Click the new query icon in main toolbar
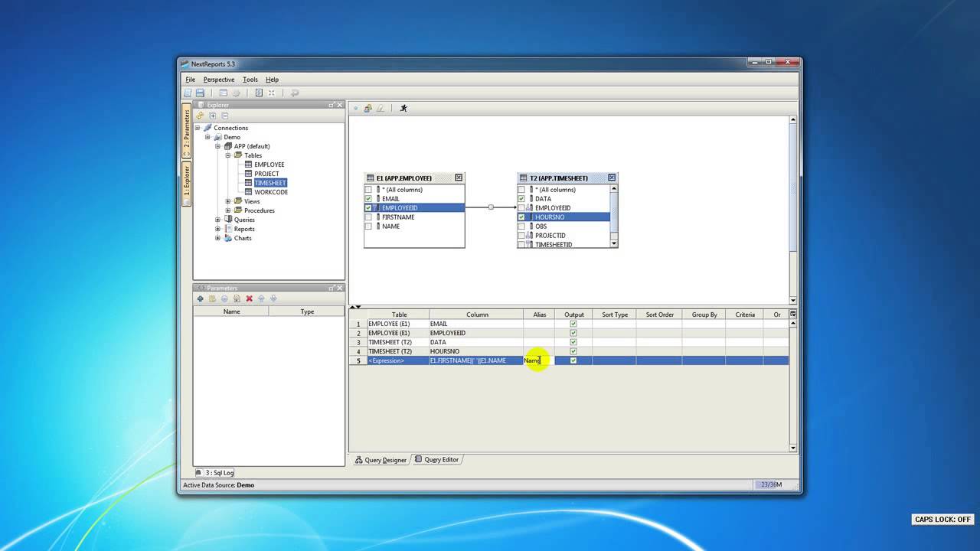Screen dimensions: 980x551 tap(188, 93)
